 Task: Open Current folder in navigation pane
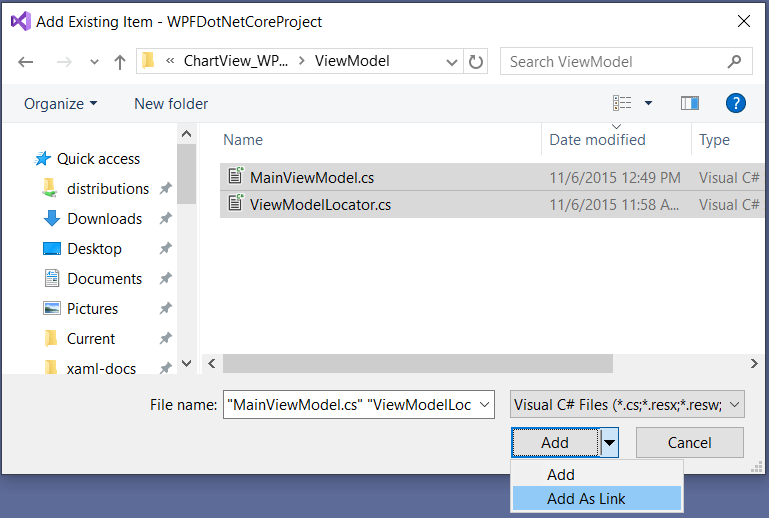pos(91,338)
